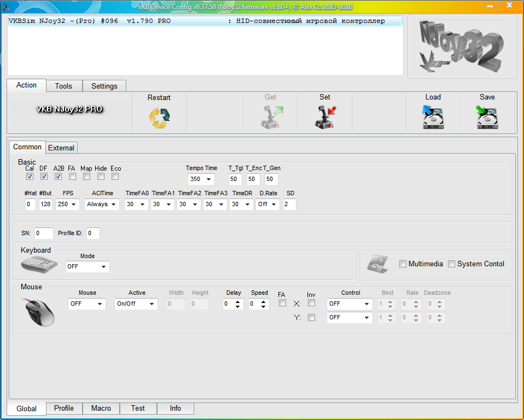
Task: Click the #But input field
Action: 45,204
